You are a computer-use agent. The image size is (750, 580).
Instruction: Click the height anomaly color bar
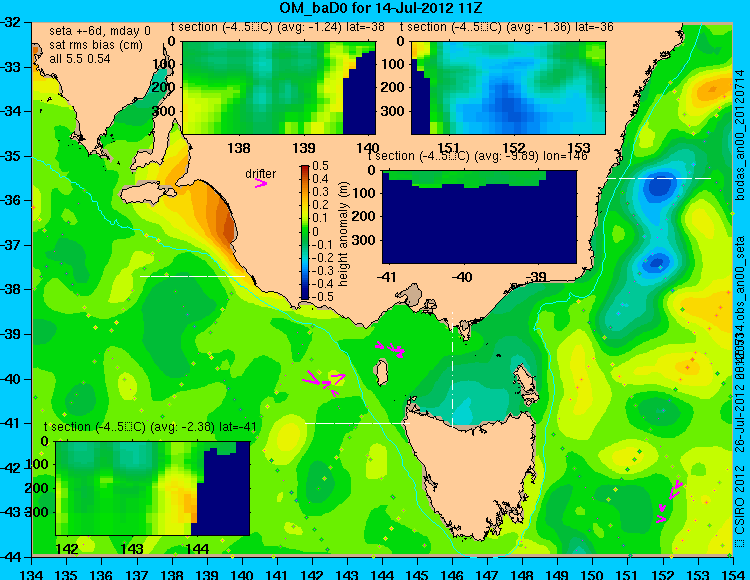305,232
